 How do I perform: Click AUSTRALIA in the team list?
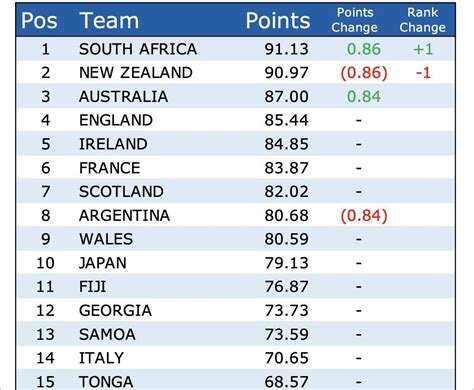(123, 97)
